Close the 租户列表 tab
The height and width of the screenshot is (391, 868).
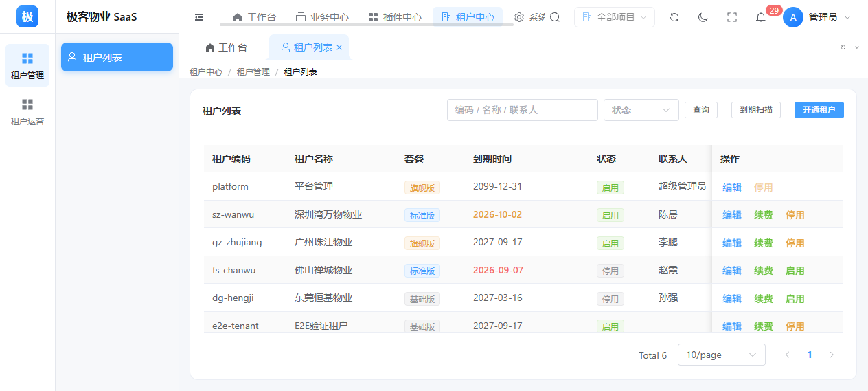339,47
